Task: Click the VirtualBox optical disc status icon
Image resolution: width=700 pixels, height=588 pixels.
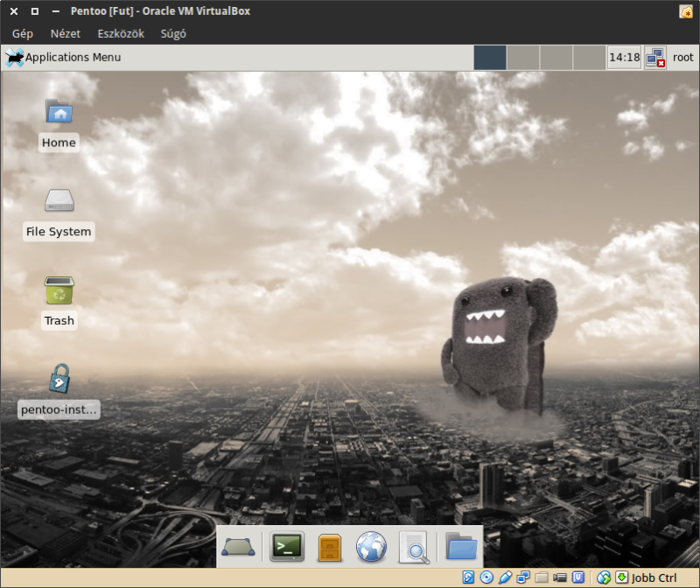Action: tap(486, 577)
